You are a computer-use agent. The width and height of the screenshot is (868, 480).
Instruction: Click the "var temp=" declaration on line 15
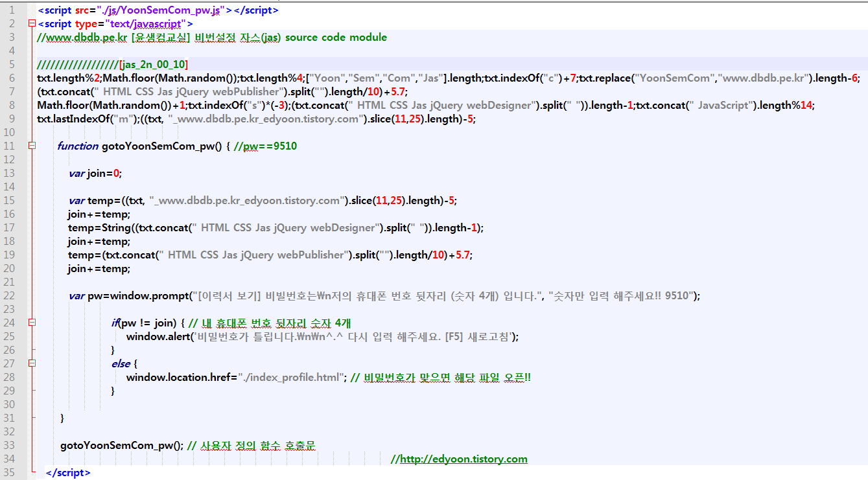(95, 201)
